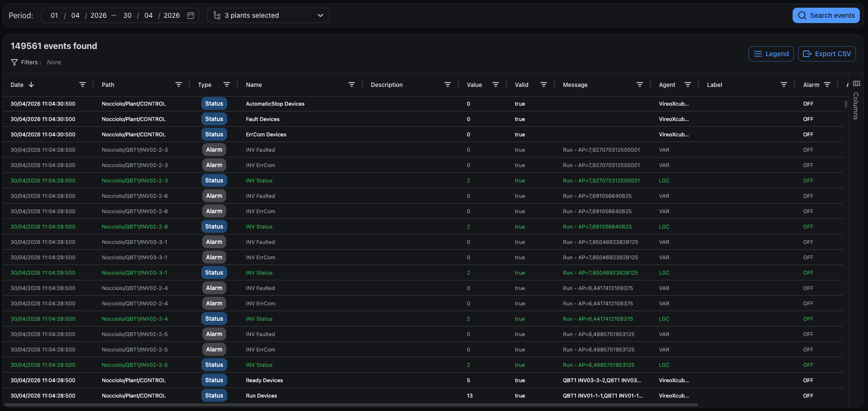Click the Search events button

(x=826, y=15)
